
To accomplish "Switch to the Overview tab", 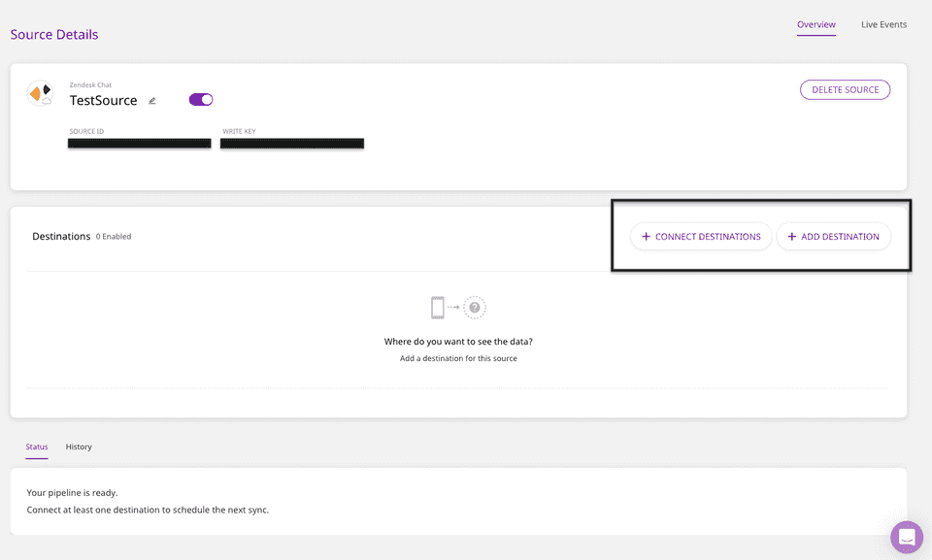I will (815, 24).
